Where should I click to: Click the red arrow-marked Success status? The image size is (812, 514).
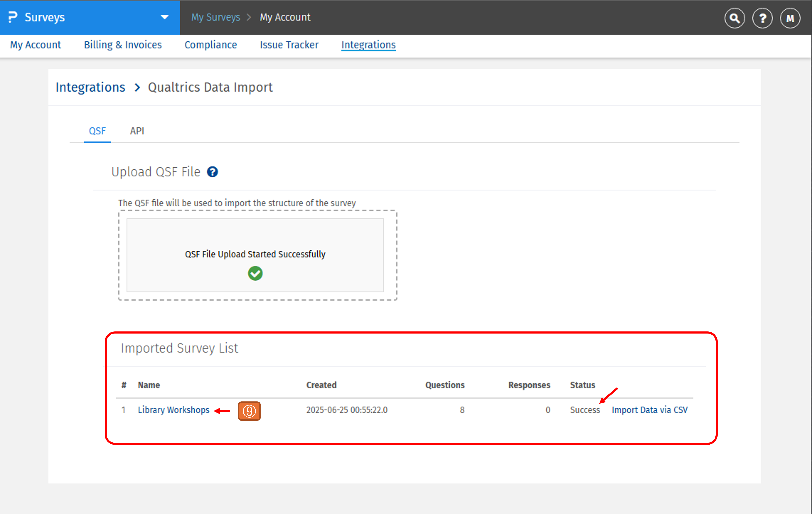(x=585, y=410)
